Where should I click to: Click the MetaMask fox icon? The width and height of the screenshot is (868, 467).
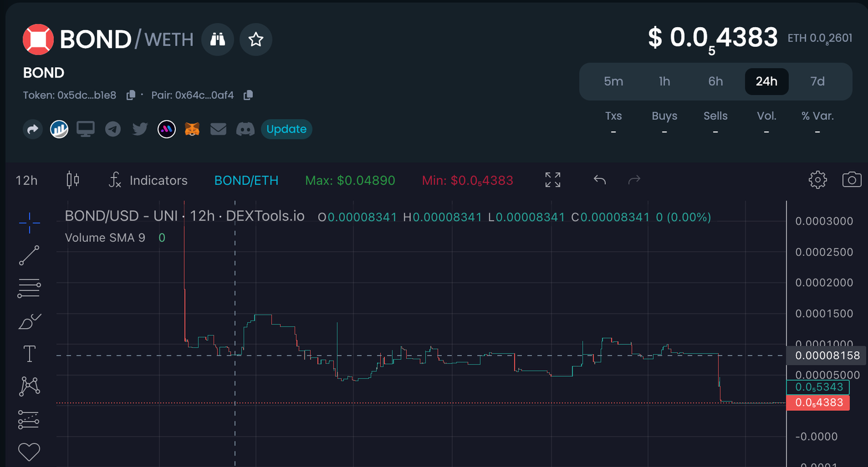192,129
